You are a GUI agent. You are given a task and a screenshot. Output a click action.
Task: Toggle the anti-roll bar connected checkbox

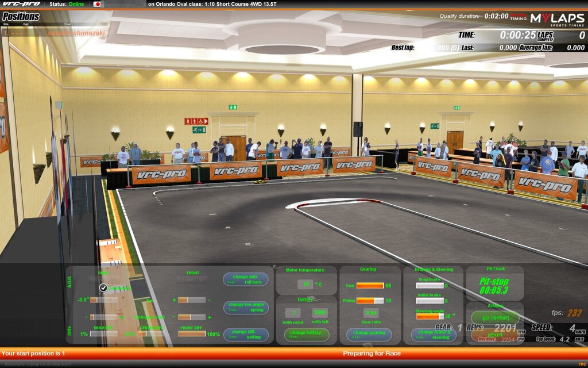103,287
